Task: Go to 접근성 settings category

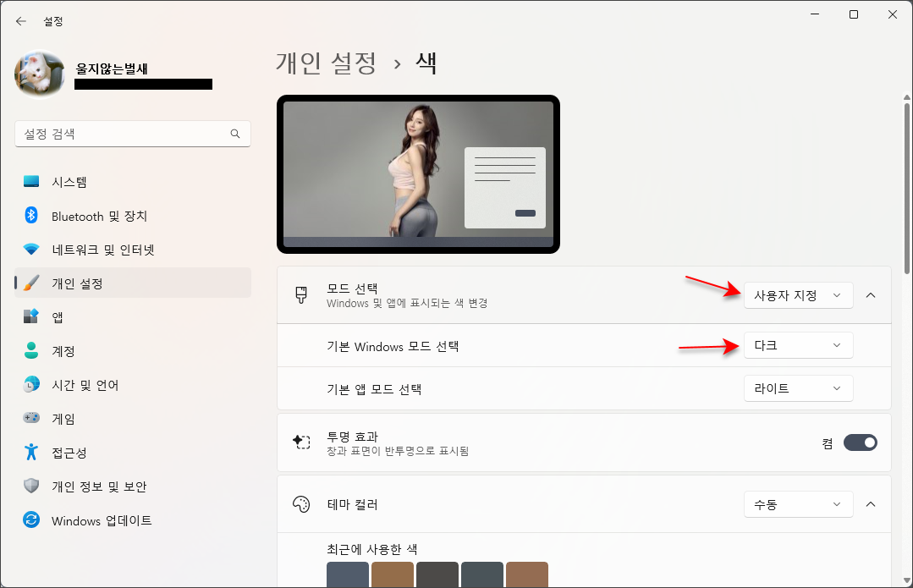Action: pyautogui.click(x=133, y=452)
